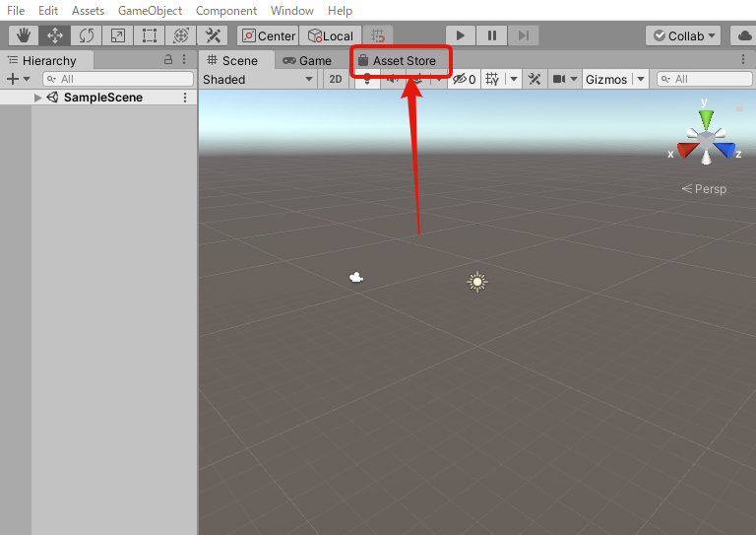756x535 pixels.
Task: Focus the Scene view search field
Action: pos(705,79)
